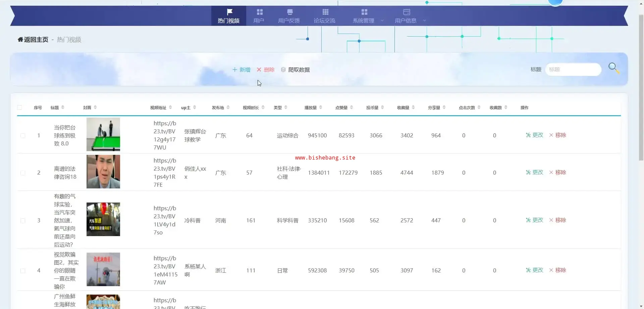The image size is (644, 309).
Task: Open the 用户 menu tab
Action: 259,16
